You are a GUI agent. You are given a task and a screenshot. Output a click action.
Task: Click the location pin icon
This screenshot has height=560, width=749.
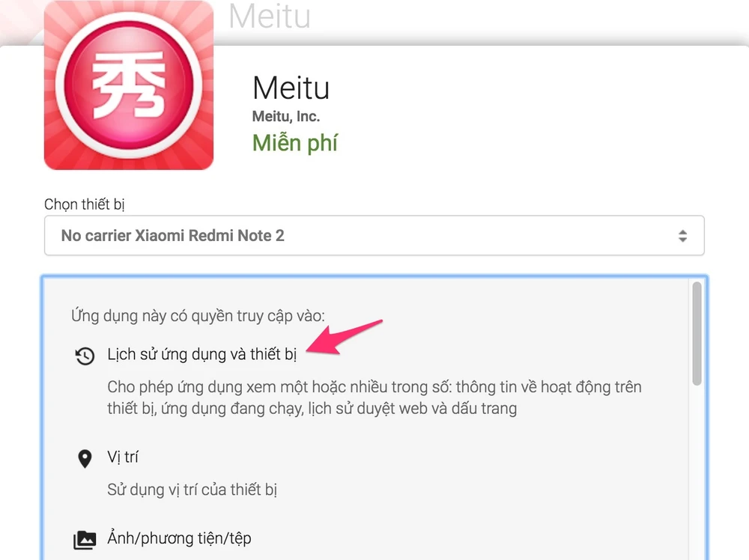click(x=85, y=459)
